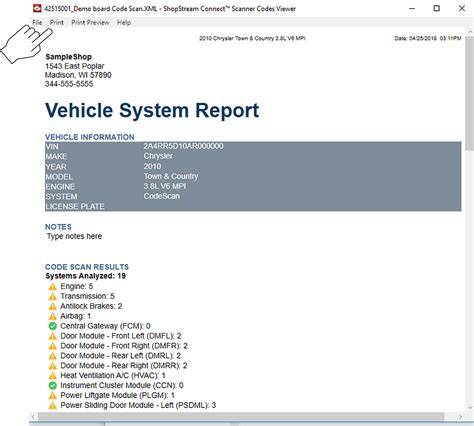Open the File menu

pos(37,22)
